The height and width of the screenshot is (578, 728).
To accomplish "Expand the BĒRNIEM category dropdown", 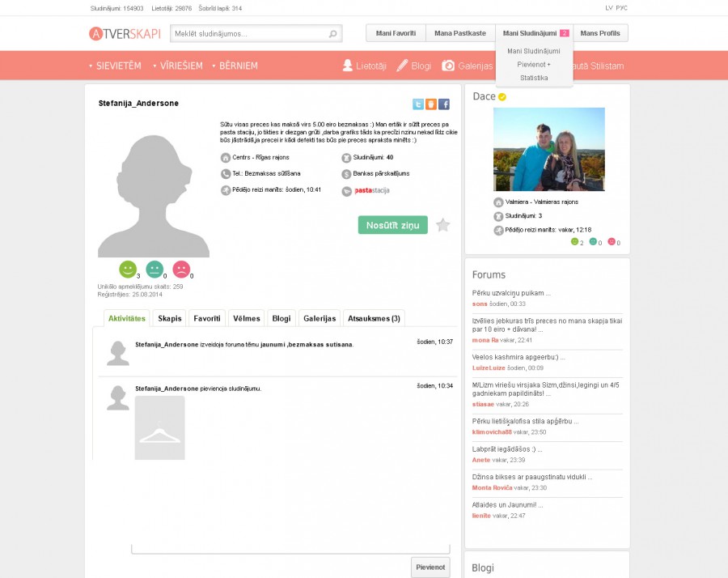I will click(235, 66).
